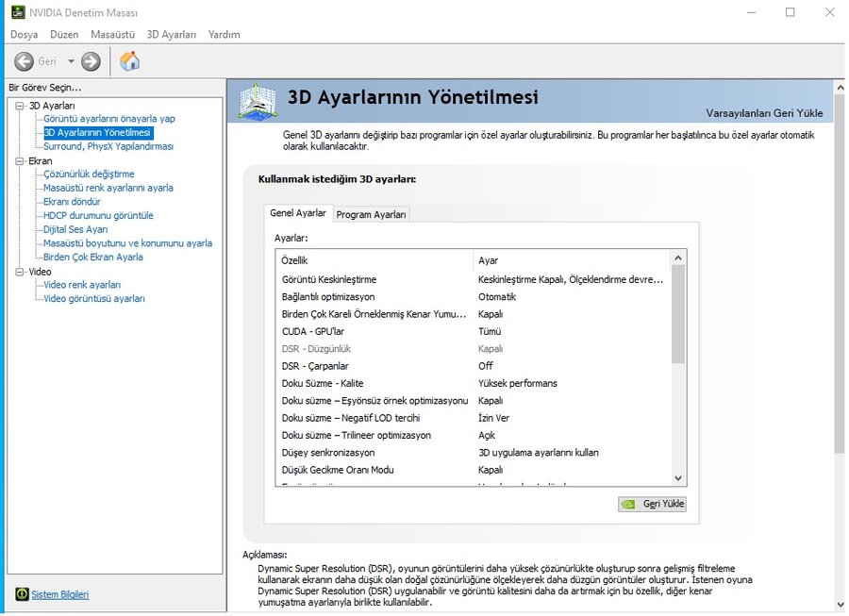849x616 pixels.
Task: Click the Tümü value for CUDA
Action: [490, 332]
